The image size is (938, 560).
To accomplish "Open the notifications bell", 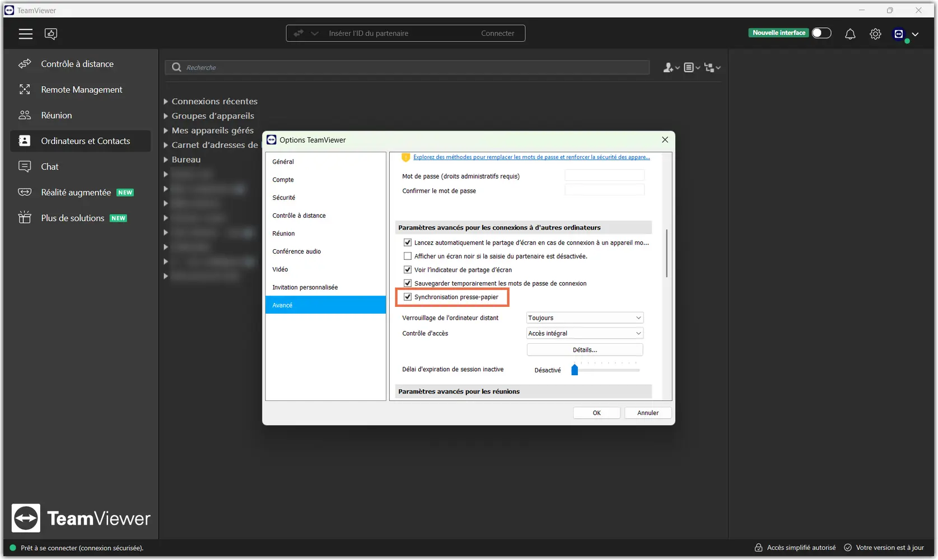I will pyautogui.click(x=850, y=34).
